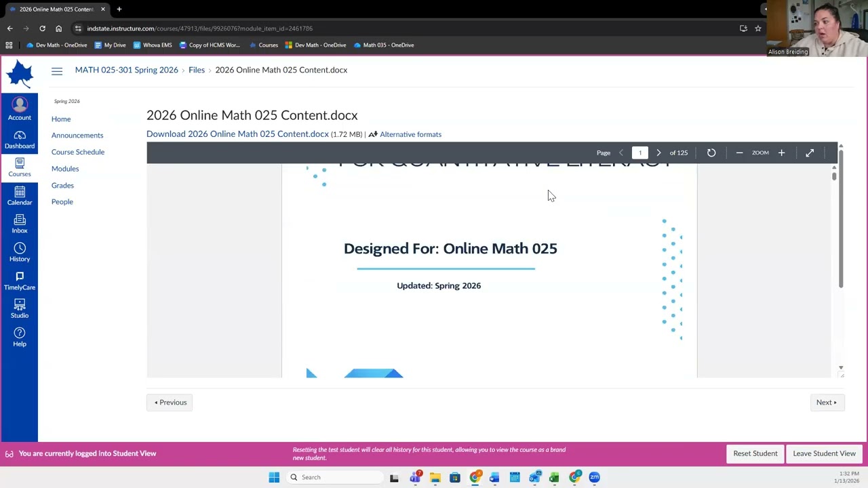Image resolution: width=868 pixels, height=488 pixels.
Task: Open the taskbar clock and date
Action: 846,477
